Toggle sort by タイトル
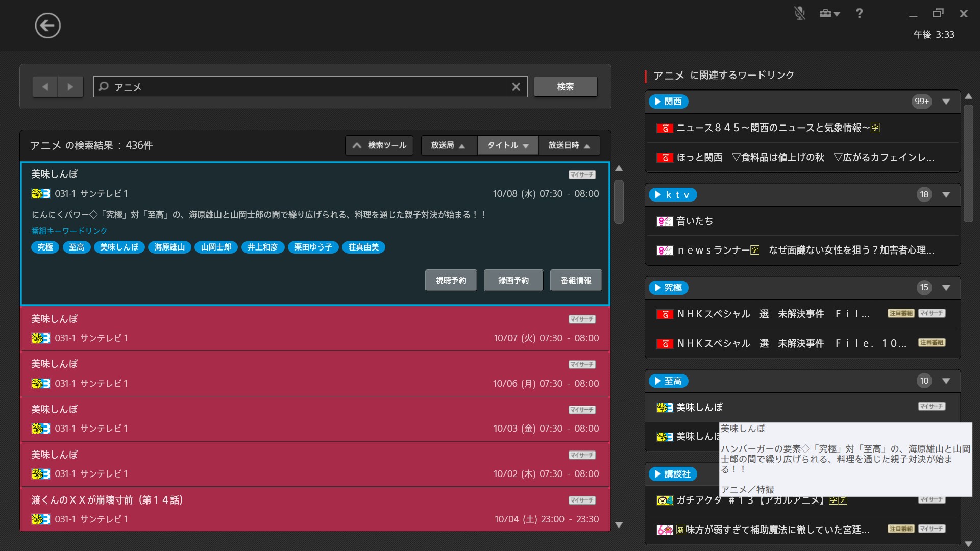980x551 pixels. pos(507,145)
